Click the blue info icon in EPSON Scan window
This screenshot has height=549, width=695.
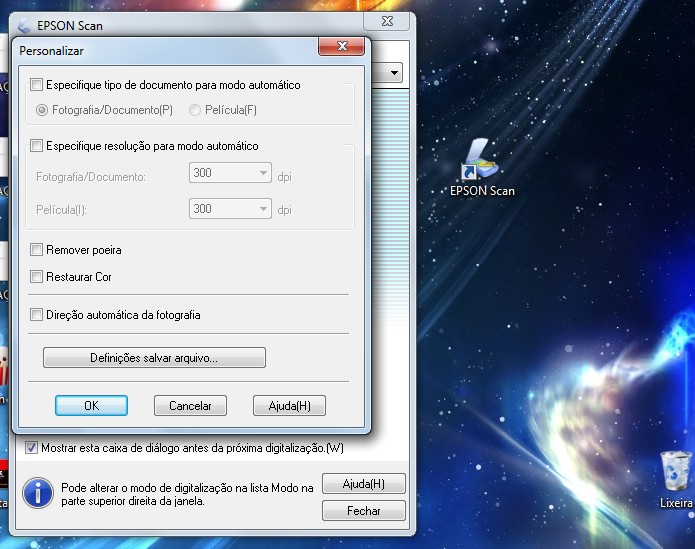[x=38, y=493]
